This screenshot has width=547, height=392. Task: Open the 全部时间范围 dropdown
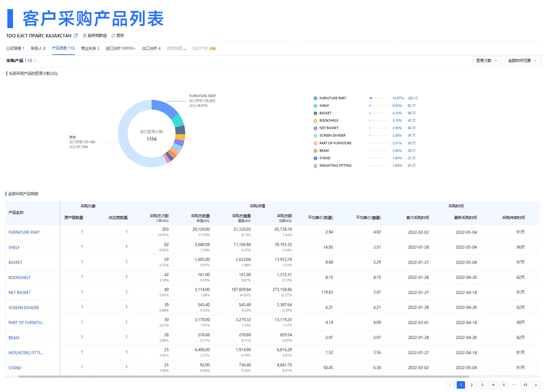(522, 61)
